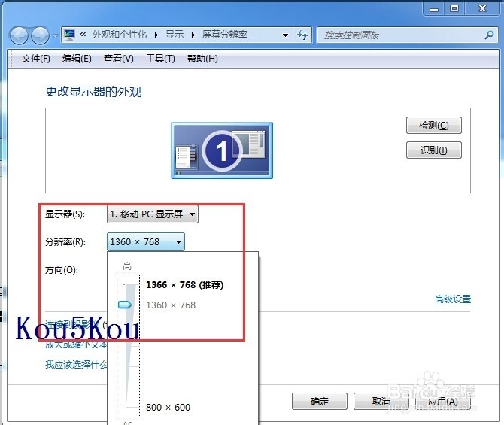This screenshot has height=425, width=504.
Task: Click 屏幕分辨率 breadcrumb
Action: coord(225,35)
